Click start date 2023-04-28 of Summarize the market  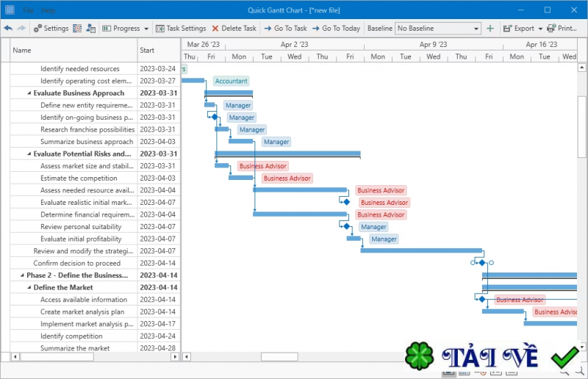157,348
